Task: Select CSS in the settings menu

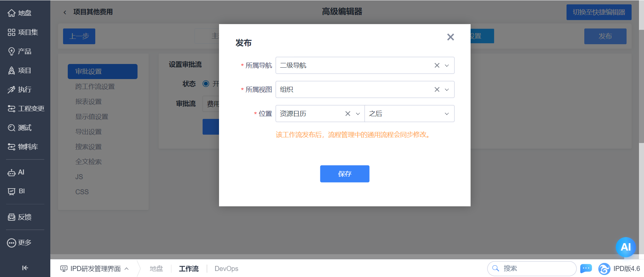Action: (82, 192)
